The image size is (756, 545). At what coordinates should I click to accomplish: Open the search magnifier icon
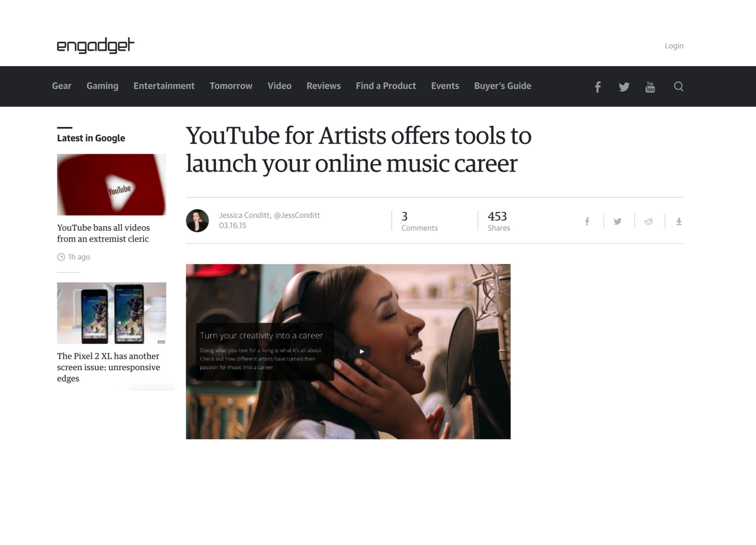click(678, 86)
